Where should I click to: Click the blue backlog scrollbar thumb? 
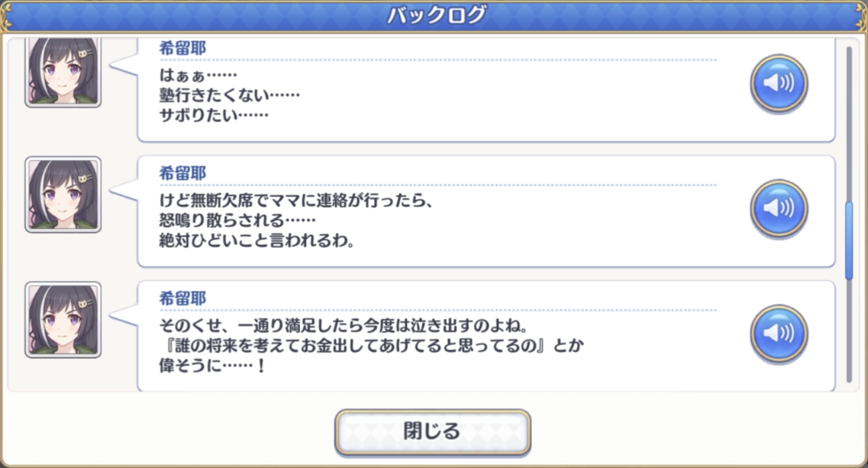pyautogui.click(x=849, y=241)
